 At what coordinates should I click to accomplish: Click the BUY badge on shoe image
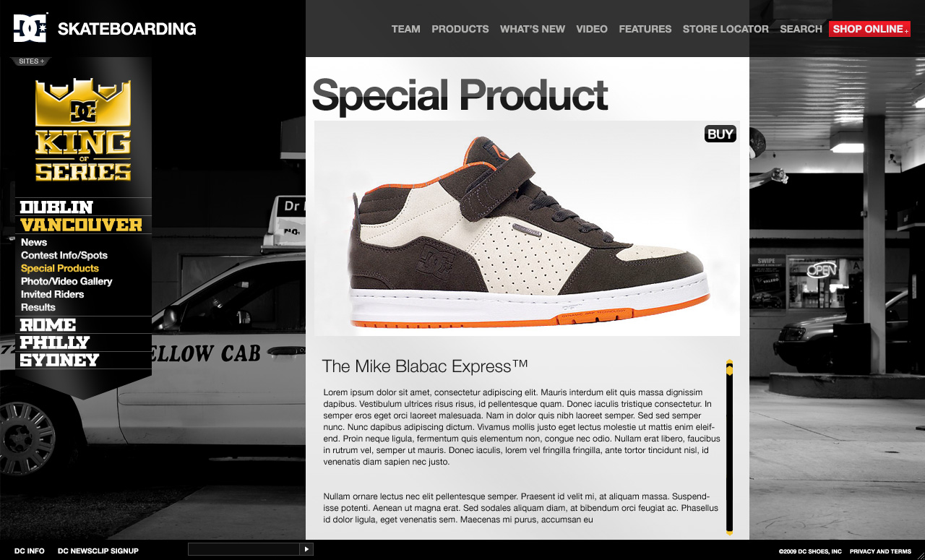coord(720,134)
